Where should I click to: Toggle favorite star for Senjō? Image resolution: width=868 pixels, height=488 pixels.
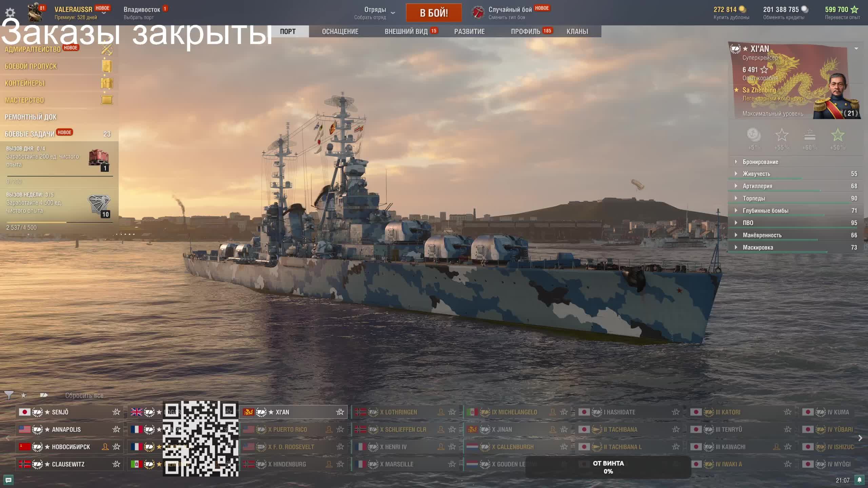click(x=116, y=412)
